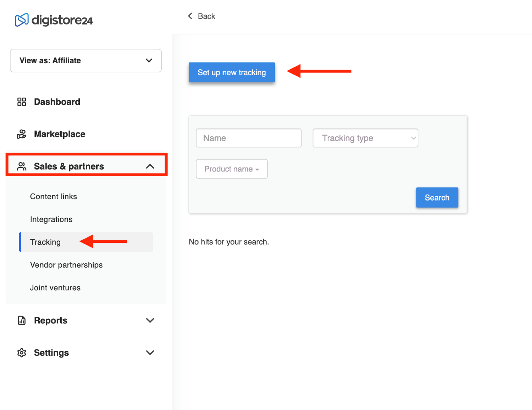This screenshot has width=532, height=410.
Task: Click the Back link text
Action: [x=206, y=16]
